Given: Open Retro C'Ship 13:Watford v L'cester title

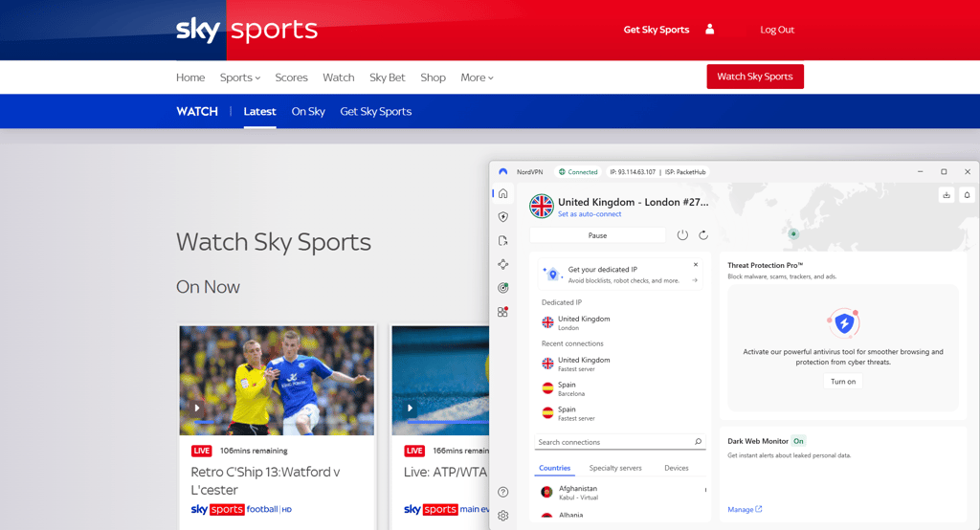Looking at the screenshot, I should 266,480.
